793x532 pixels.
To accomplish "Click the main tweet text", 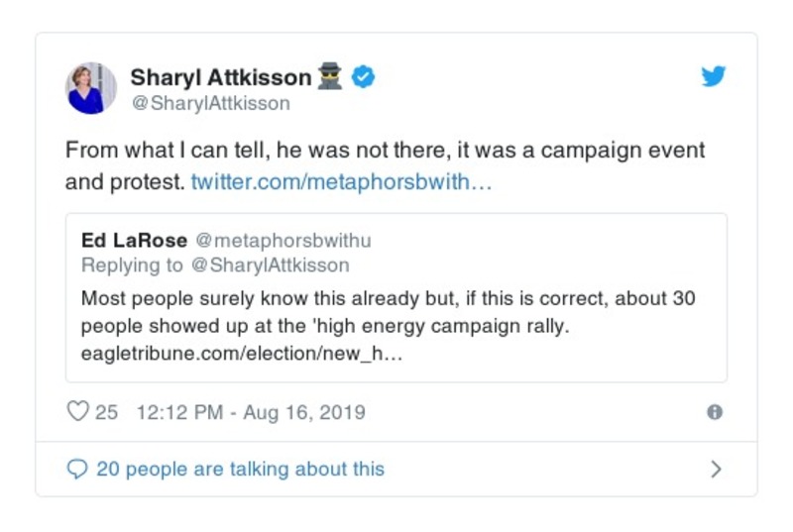I will [x=385, y=152].
